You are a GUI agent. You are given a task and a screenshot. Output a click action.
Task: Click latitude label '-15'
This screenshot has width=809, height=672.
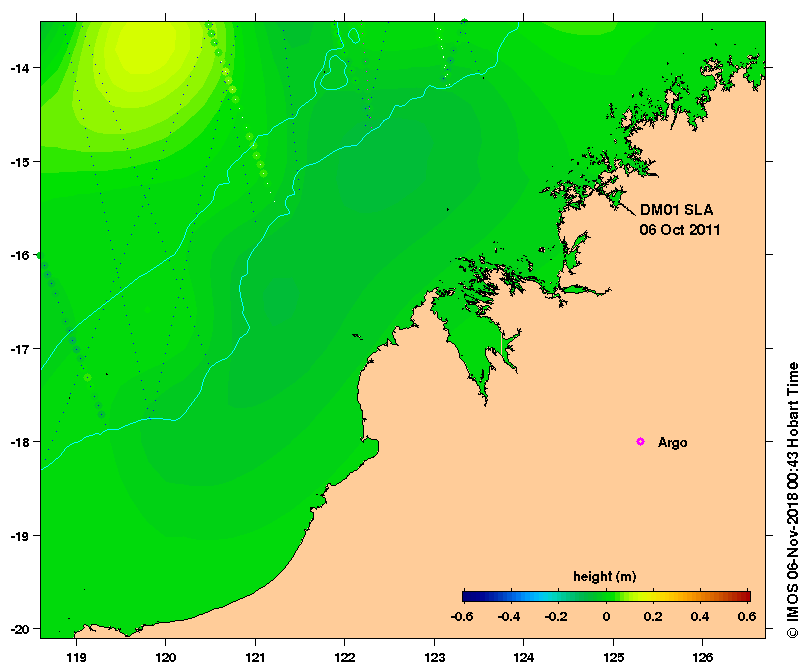tap(19, 162)
